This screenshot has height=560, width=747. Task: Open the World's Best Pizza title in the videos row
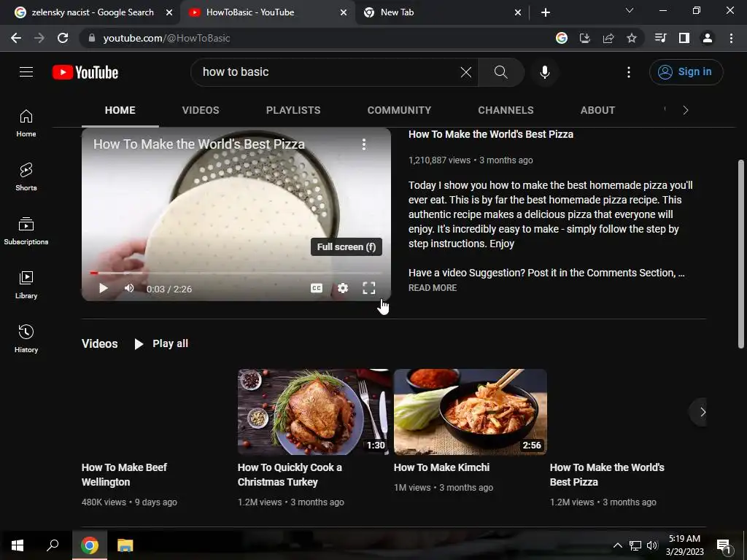[607, 474]
